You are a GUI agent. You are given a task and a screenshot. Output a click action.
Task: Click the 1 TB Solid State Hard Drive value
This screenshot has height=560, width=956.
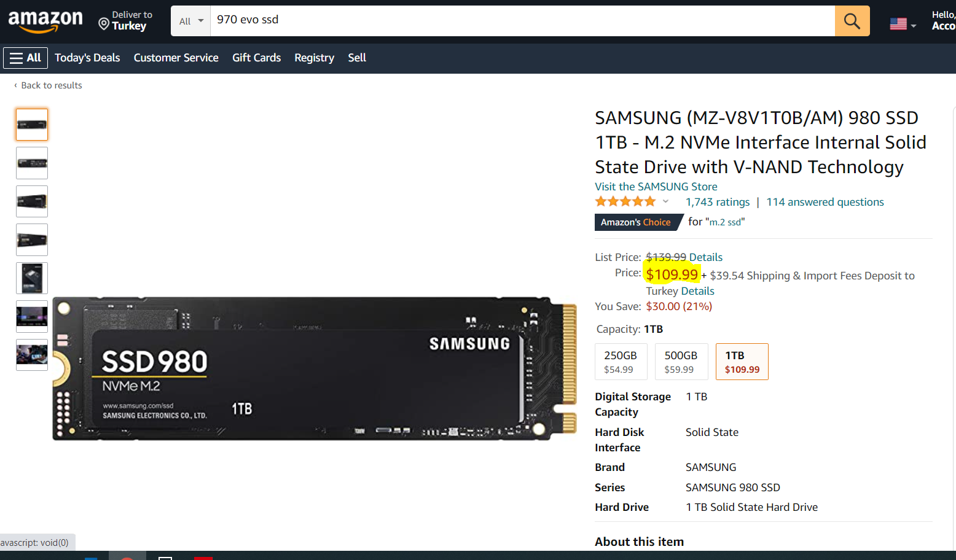(x=752, y=507)
